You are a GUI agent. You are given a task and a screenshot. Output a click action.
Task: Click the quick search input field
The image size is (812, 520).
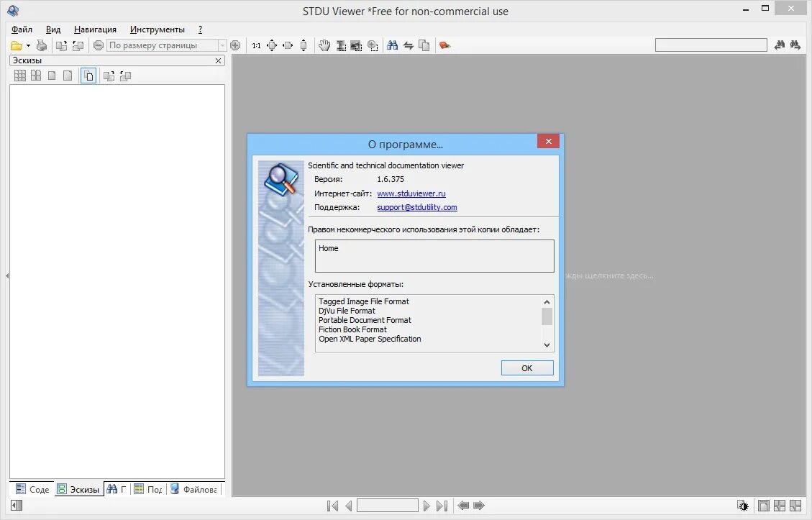click(711, 45)
